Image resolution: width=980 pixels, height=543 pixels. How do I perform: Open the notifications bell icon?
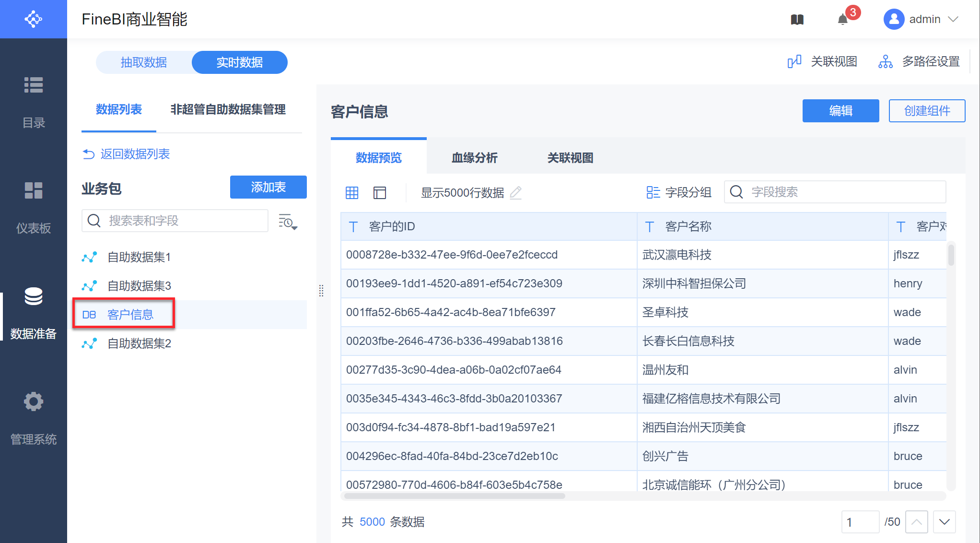[x=842, y=20]
